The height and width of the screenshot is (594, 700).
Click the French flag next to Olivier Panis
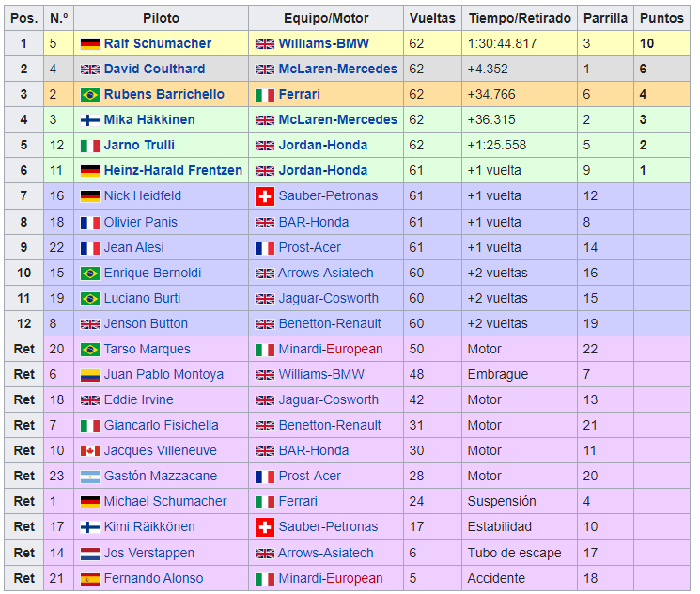click(90, 222)
